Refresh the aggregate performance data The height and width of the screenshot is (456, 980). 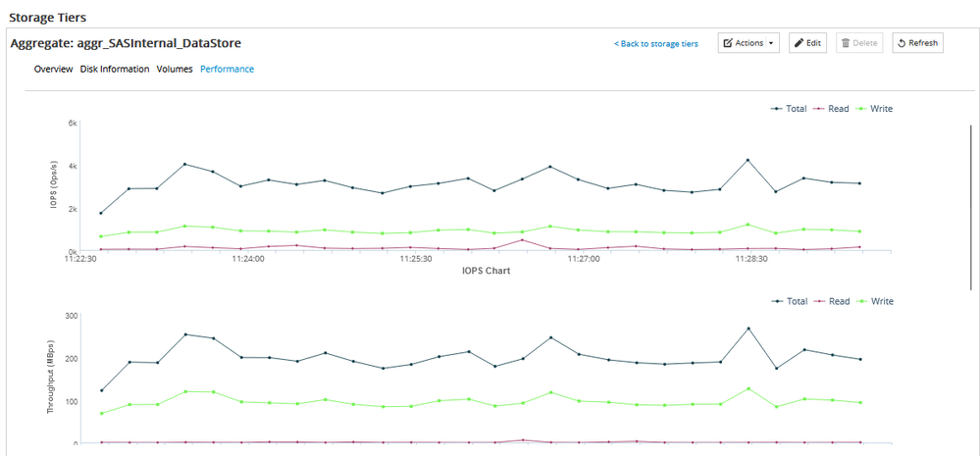click(x=917, y=43)
